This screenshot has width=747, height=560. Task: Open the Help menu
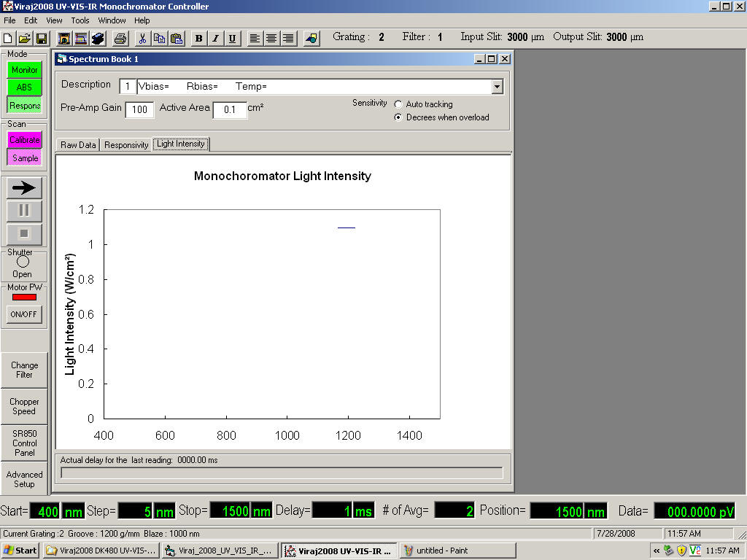pyautogui.click(x=142, y=20)
